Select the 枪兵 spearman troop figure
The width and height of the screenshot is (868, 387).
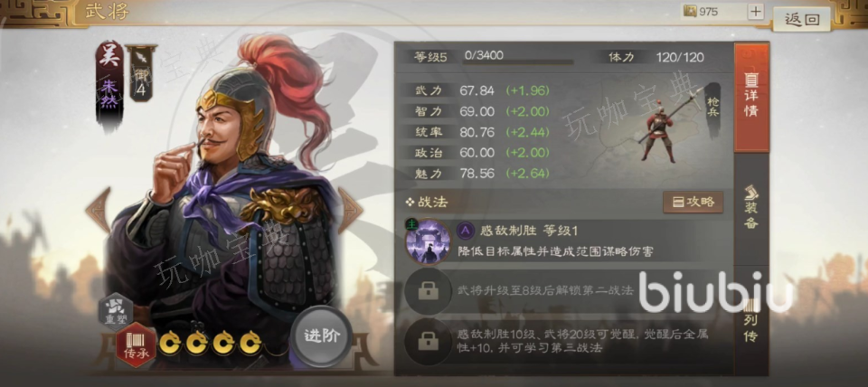point(659,130)
